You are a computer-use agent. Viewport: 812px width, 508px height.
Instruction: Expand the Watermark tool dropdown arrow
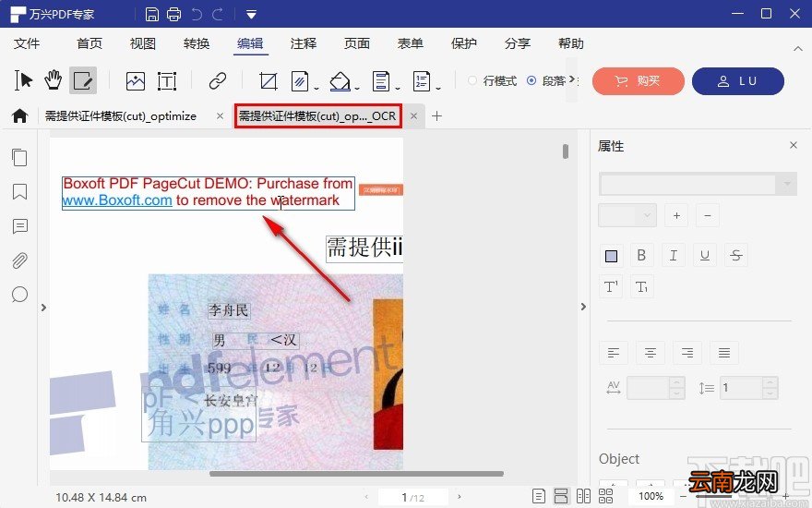[316, 89]
